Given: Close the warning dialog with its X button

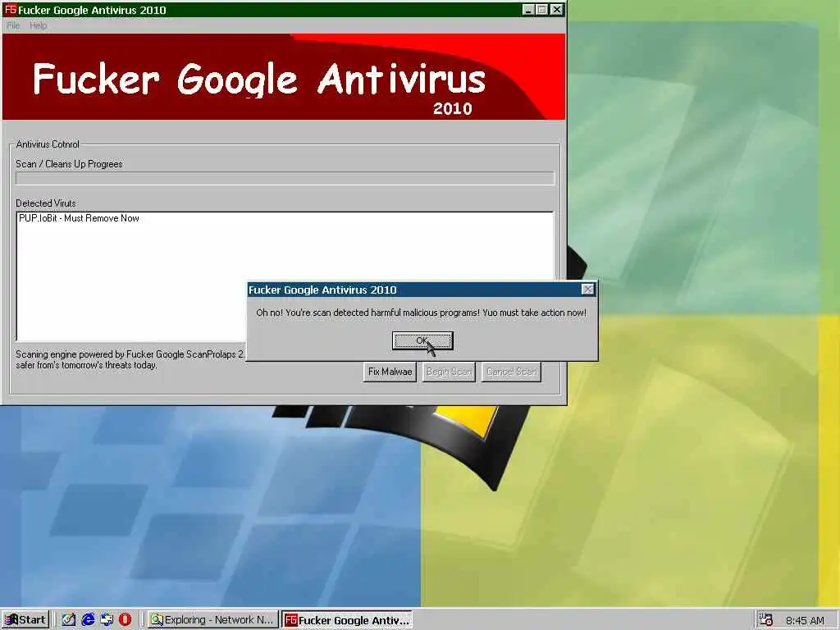Looking at the screenshot, I should click(x=587, y=290).
